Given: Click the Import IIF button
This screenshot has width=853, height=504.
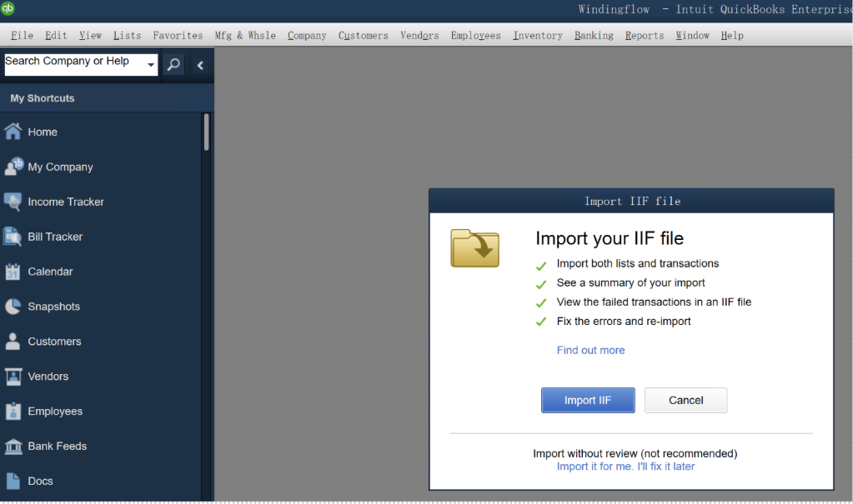Looking at the screenshot, I should (588, 400).
